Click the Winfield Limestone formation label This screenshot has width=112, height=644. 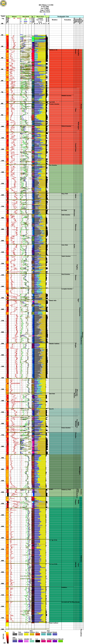(67, 96)
